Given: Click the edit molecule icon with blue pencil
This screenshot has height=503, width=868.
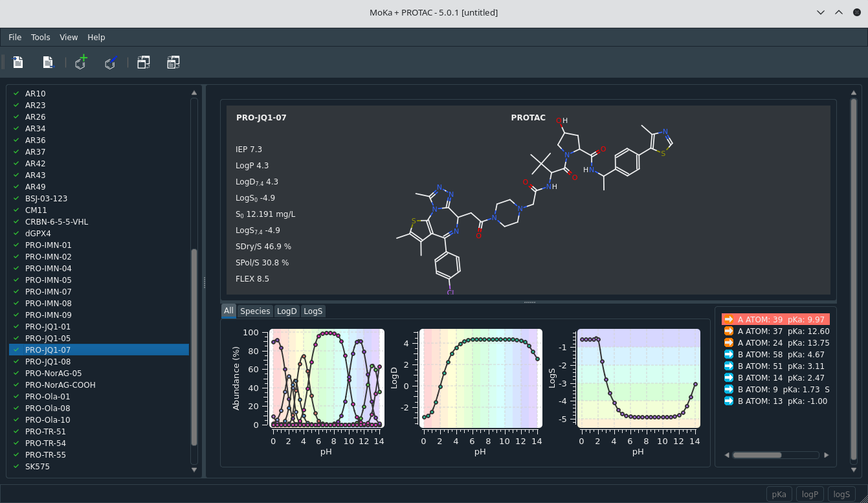Looking at the screenshot, I should 111,62.
